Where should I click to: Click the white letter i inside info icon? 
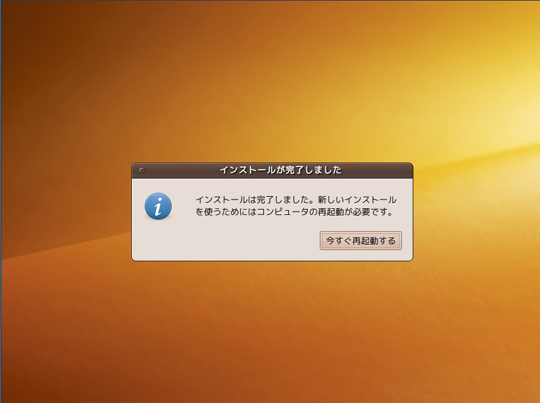coord(158,207)
